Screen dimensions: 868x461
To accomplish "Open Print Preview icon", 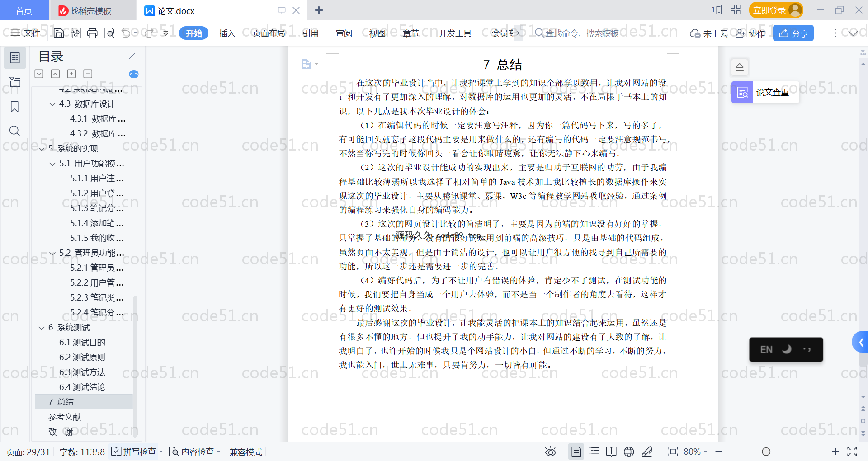I will click(109, 33).
